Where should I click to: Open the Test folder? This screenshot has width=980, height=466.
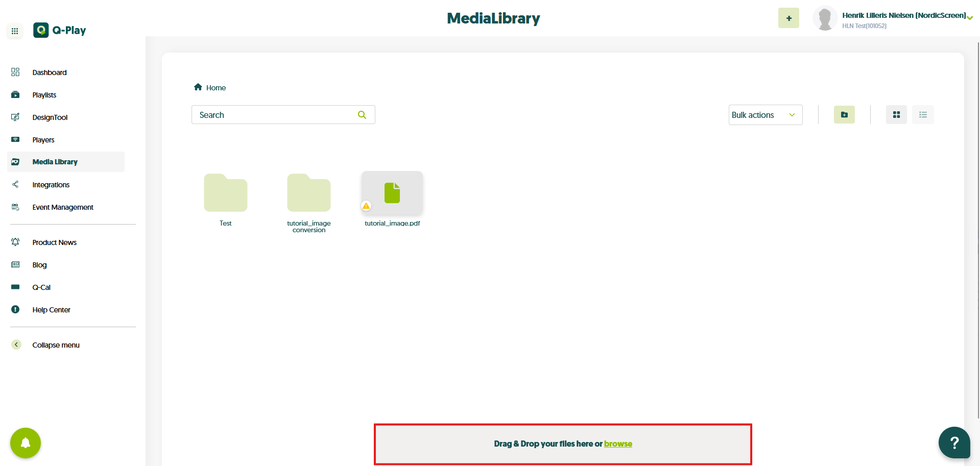[226, 193]
